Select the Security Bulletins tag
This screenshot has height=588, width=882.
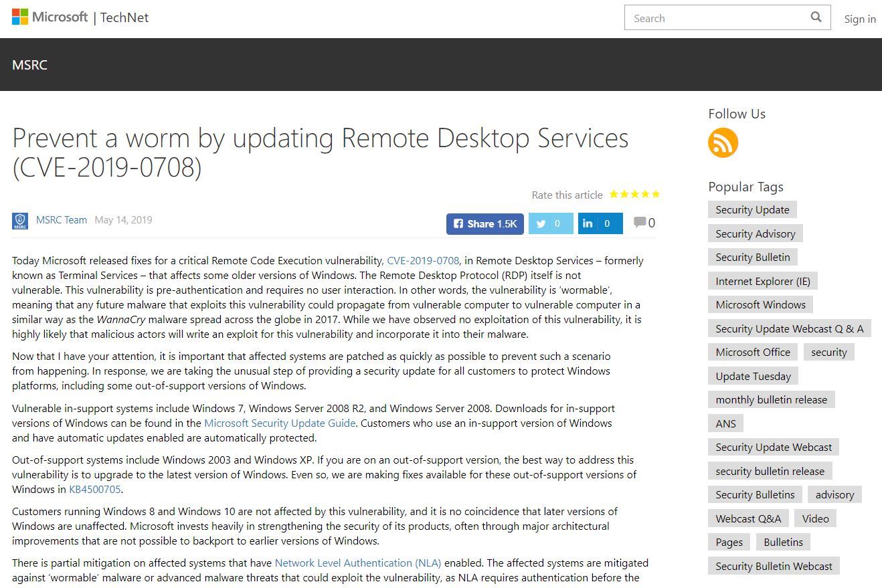click(755, 494)
